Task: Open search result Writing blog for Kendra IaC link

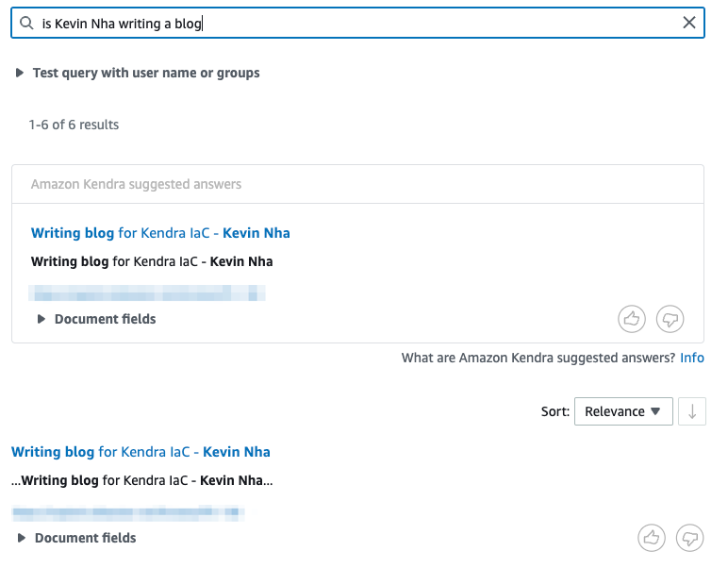Action: tap(141, 451)
